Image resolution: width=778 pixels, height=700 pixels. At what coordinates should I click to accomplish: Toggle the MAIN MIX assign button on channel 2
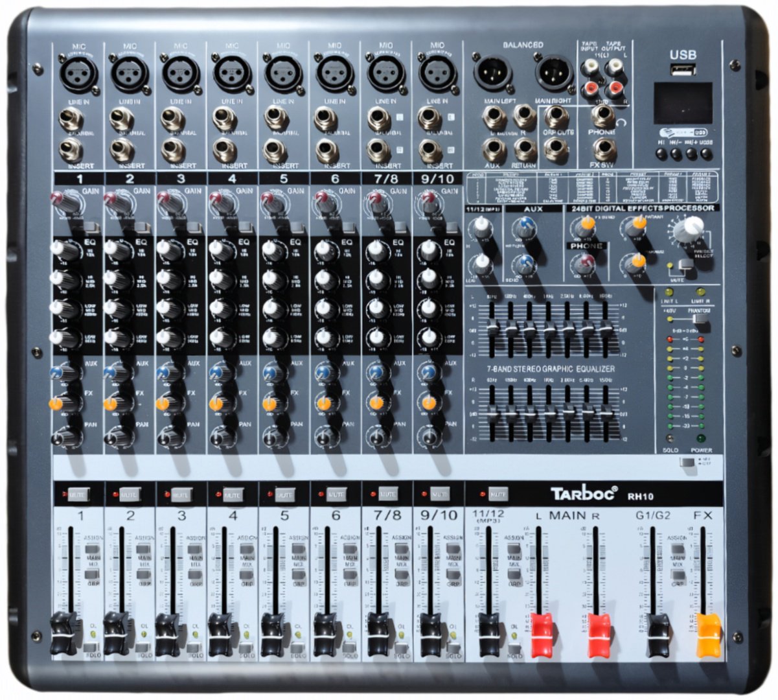143,550
